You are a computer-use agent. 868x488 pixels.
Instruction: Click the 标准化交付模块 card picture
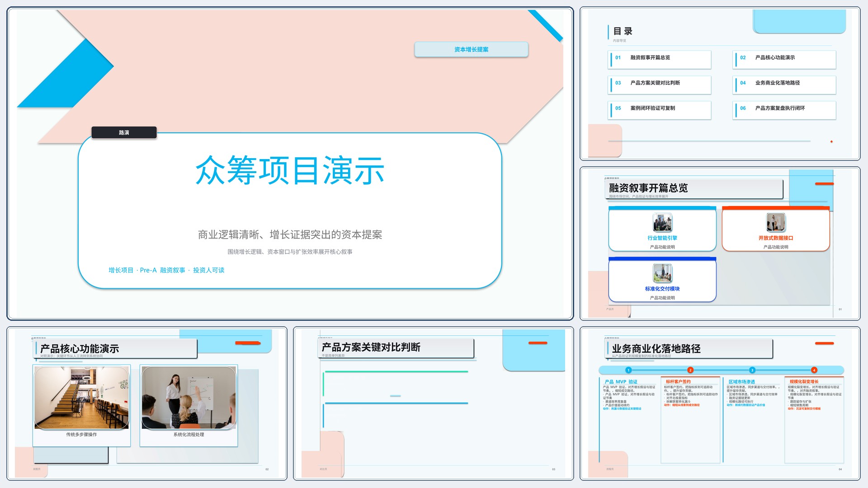point(662,273)
